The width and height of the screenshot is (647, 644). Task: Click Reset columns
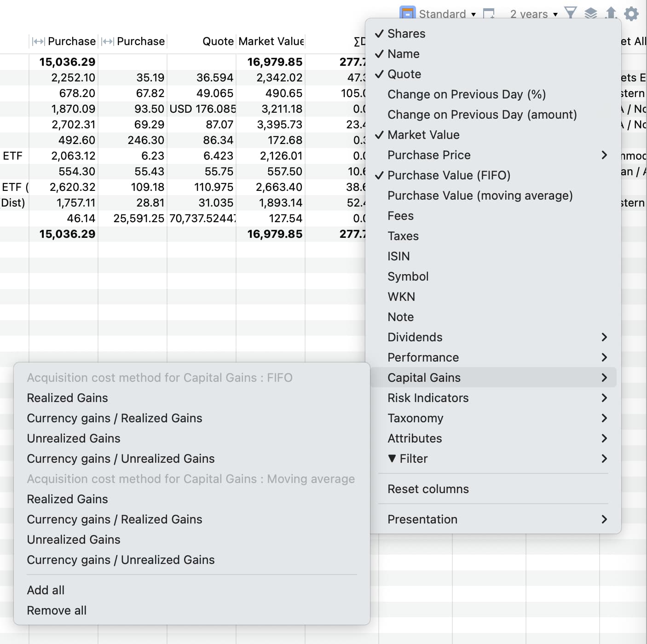(x=428, y=489)
